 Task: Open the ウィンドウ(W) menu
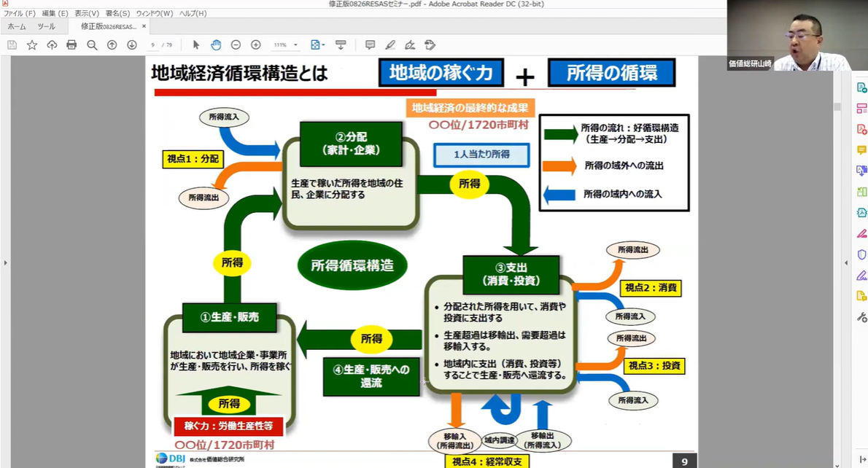point(155,13)
